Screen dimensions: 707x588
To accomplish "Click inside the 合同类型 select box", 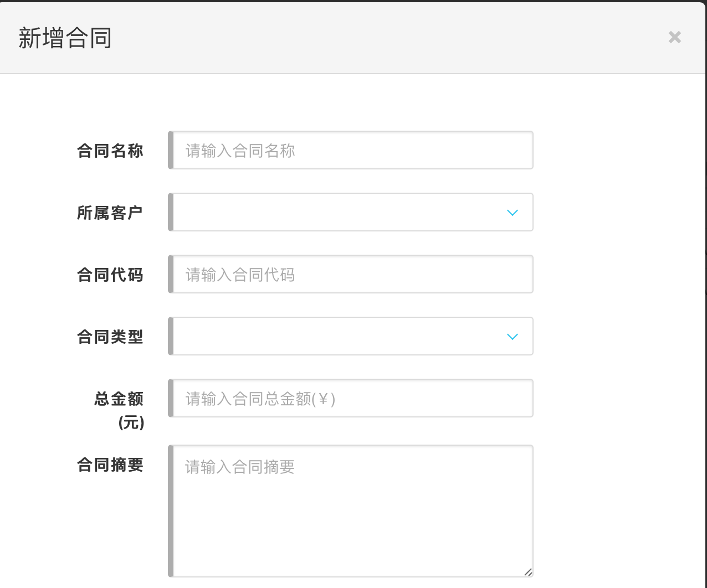I will 338,336.
